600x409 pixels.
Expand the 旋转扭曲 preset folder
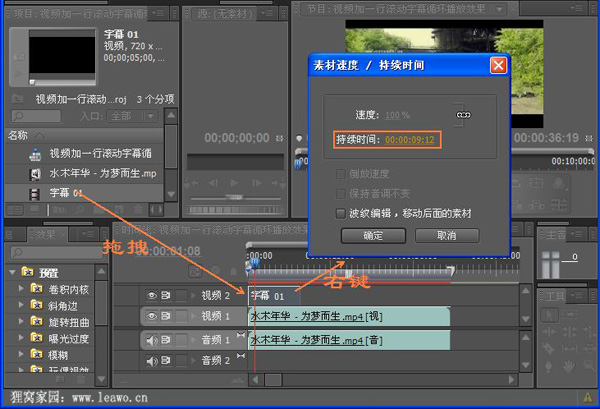pos(21,321)
